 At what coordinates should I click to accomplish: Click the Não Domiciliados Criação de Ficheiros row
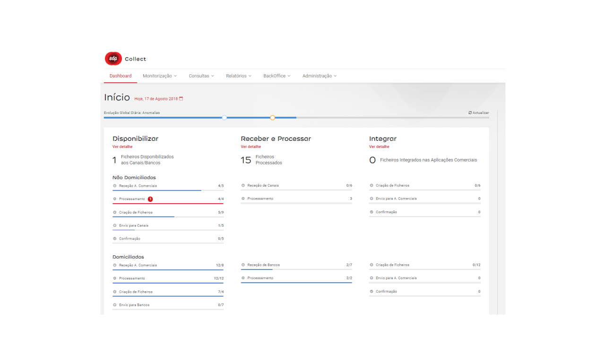(x=168, y=213)
